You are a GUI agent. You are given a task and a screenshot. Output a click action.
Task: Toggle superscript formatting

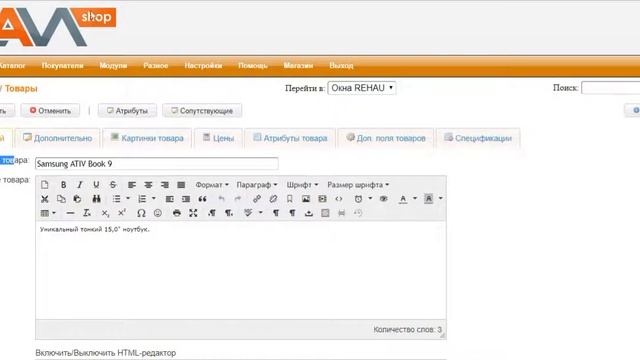pyautogui.click(x=122, y=213)
